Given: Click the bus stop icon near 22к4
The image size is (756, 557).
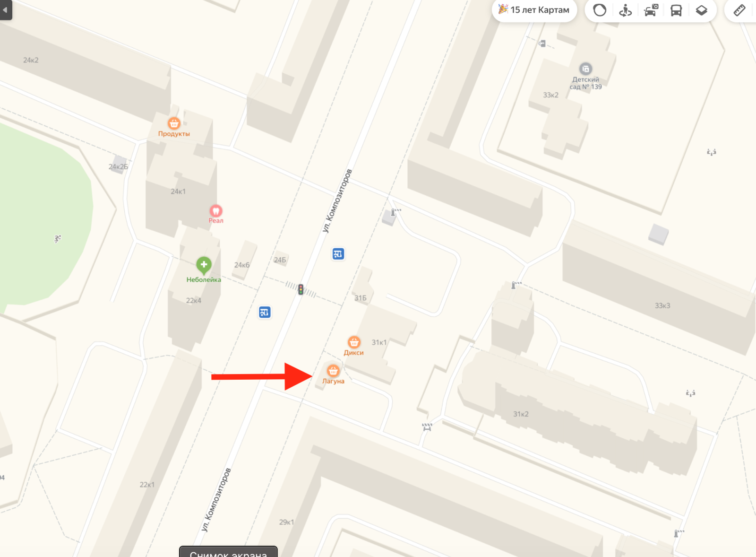Looking at the screenshot, I should [265, 312].
